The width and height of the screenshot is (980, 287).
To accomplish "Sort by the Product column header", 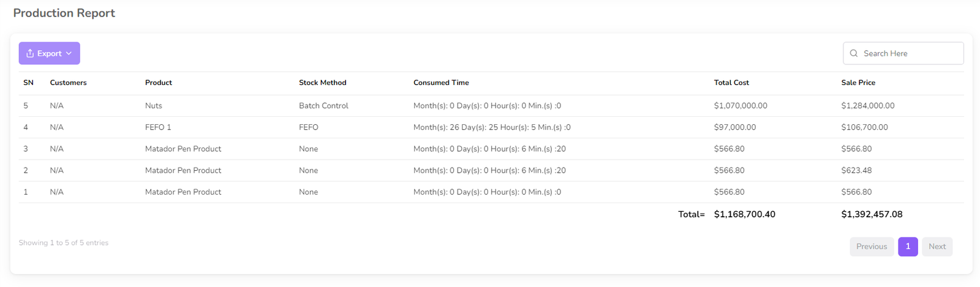I will coord(159,83).
